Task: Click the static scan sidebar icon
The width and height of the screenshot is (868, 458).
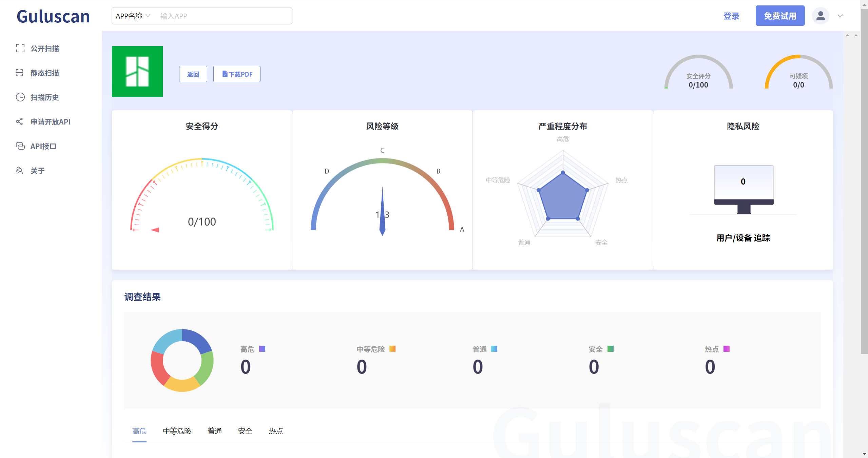Action: pos(19,73)
